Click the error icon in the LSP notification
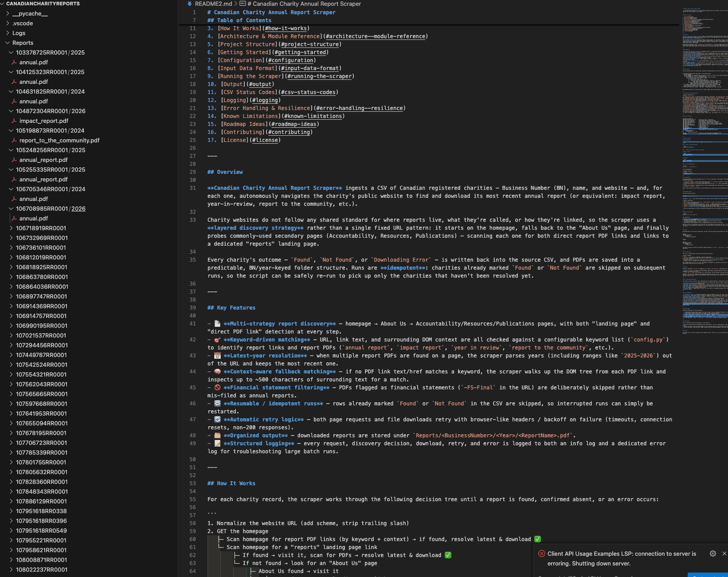 coord(542,553)
